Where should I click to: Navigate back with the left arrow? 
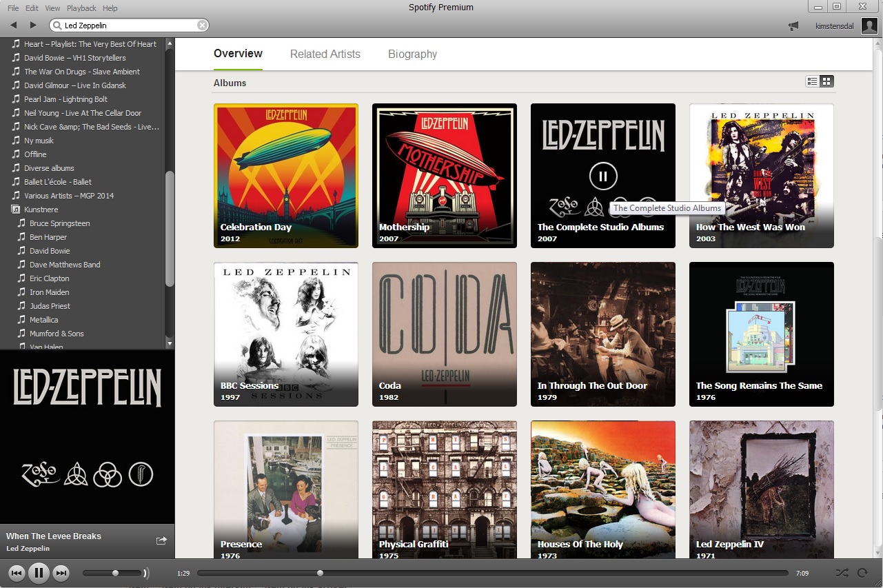coord(14,26)
